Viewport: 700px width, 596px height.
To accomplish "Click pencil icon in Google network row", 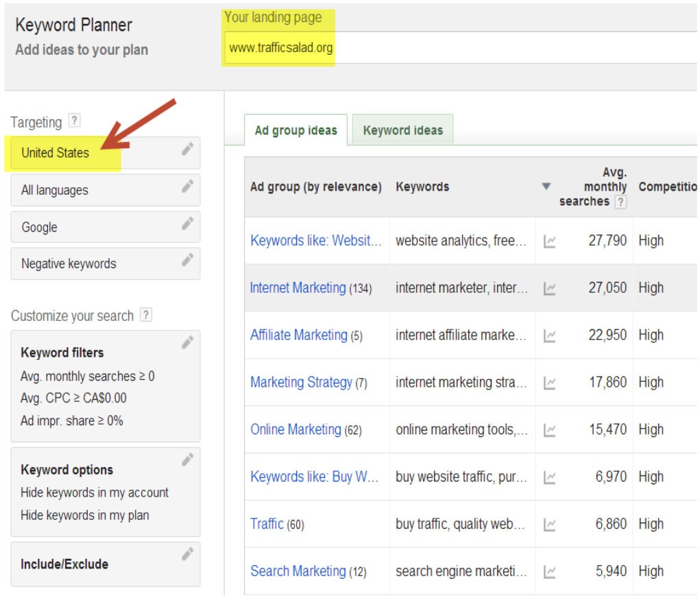I will tap(187, 224).
